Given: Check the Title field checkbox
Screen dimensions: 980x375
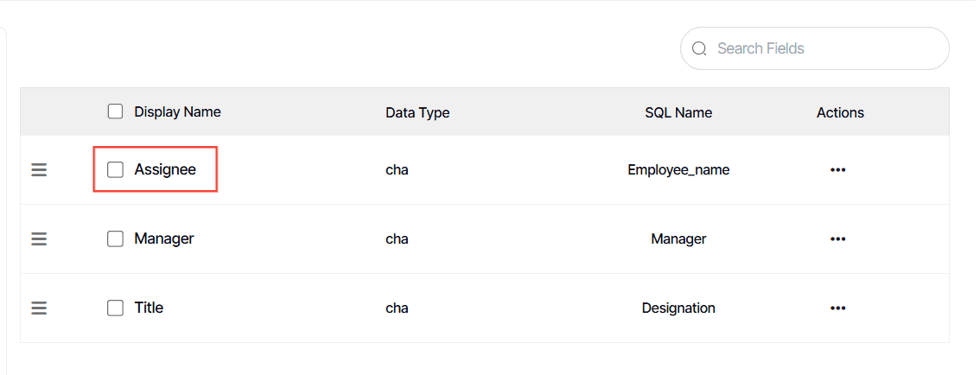Looking at the screenshot, I should pos(115,308).
